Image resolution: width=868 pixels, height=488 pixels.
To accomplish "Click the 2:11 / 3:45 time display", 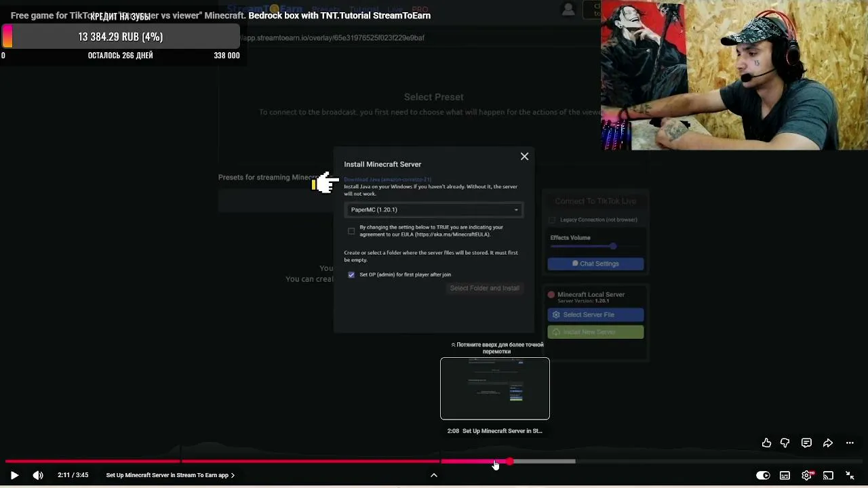I will [73, 475].
